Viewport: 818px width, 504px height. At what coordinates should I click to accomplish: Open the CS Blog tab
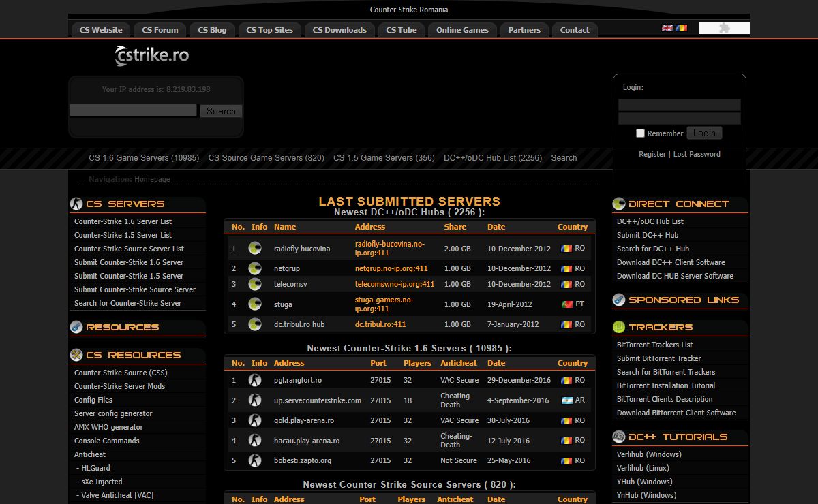pyautogui.click(x=212, y=30)
